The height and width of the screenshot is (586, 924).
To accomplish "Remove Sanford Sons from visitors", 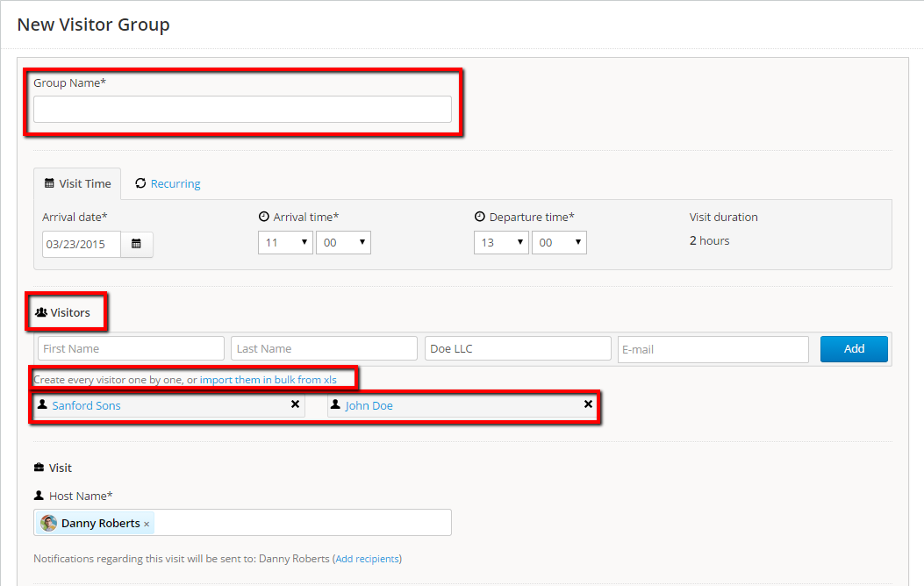I will click(x=295, y=404).
